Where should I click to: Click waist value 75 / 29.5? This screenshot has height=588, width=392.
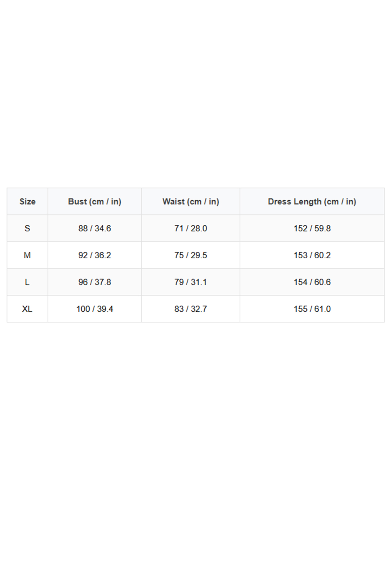tap(191, 255)
